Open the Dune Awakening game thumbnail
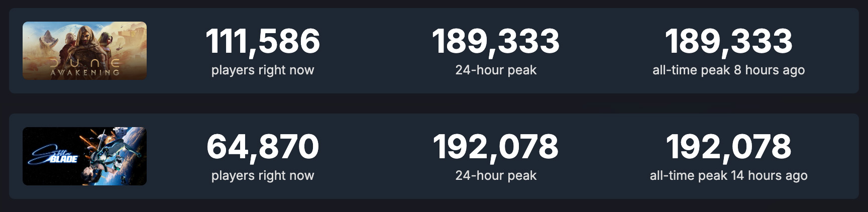The width and height of the screenshot is (868, 212). click(x=84, y=51)
